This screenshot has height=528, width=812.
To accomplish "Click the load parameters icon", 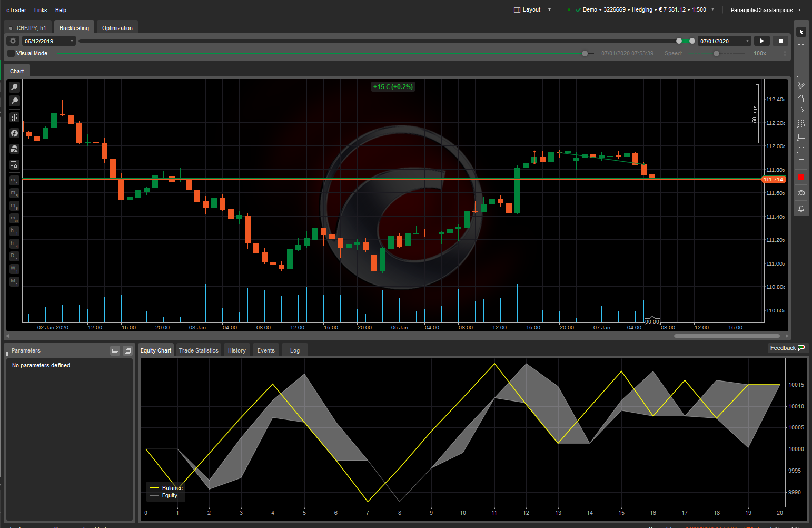I will [x=115, y=350].
